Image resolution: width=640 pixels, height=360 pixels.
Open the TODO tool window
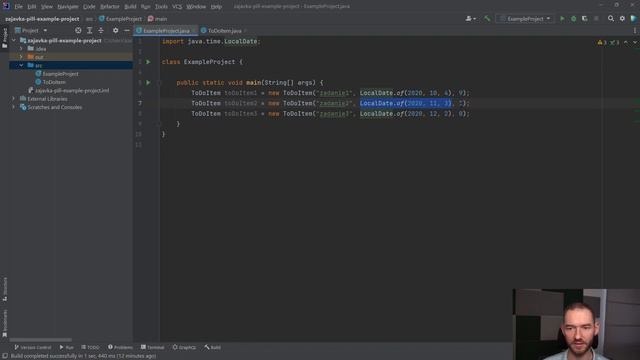[90, 347]
